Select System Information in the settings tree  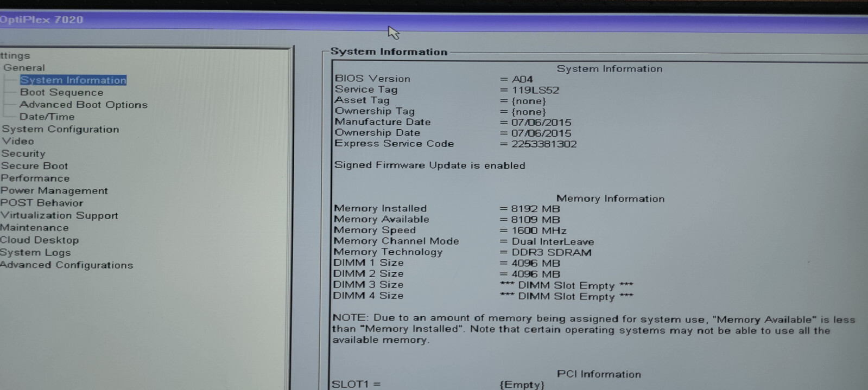click(x=73, y=80)
